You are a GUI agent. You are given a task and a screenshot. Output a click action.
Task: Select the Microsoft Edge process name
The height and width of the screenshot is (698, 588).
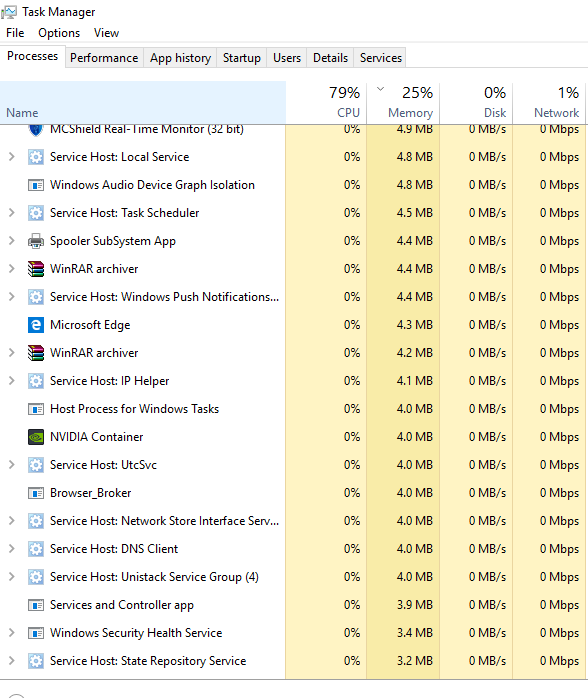90,325
